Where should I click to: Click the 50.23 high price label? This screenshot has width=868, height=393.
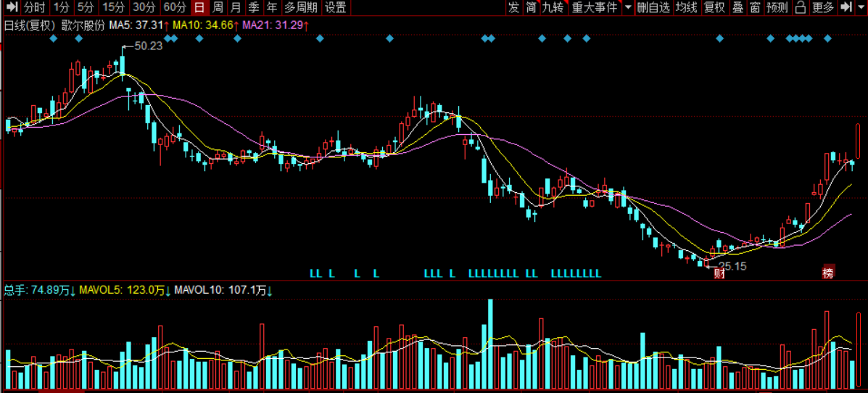(149, 46)
